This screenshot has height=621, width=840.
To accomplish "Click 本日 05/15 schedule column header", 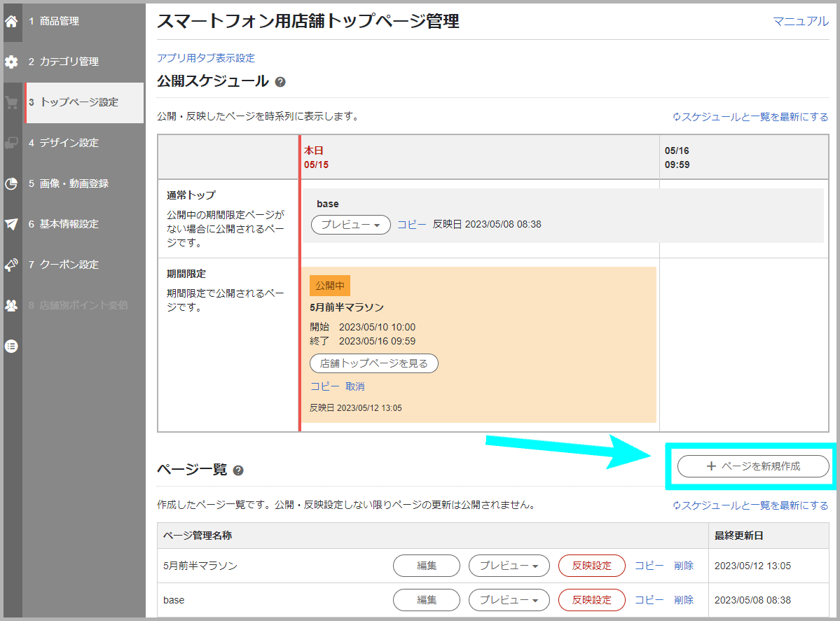I will [x=479, y=158].
